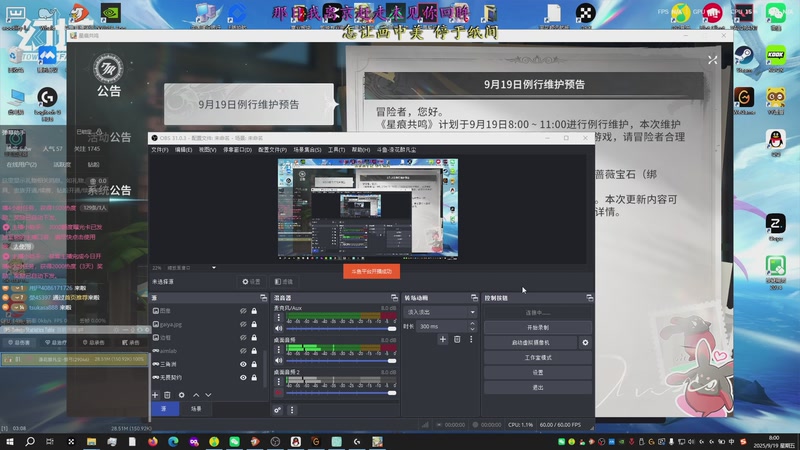This screenshot has width=800, height=450.
Task: Move source down with the down arrow
Action: coord(208,395)
